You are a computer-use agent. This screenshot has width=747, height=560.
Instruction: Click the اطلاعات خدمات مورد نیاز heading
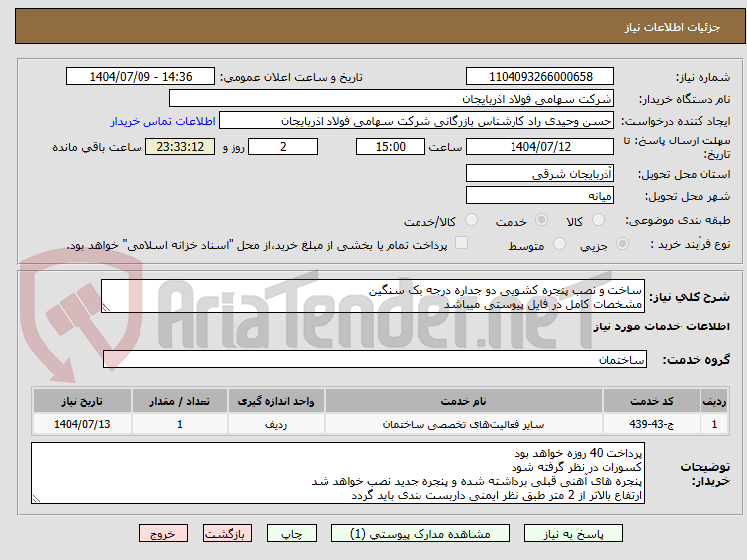[661, 327]
